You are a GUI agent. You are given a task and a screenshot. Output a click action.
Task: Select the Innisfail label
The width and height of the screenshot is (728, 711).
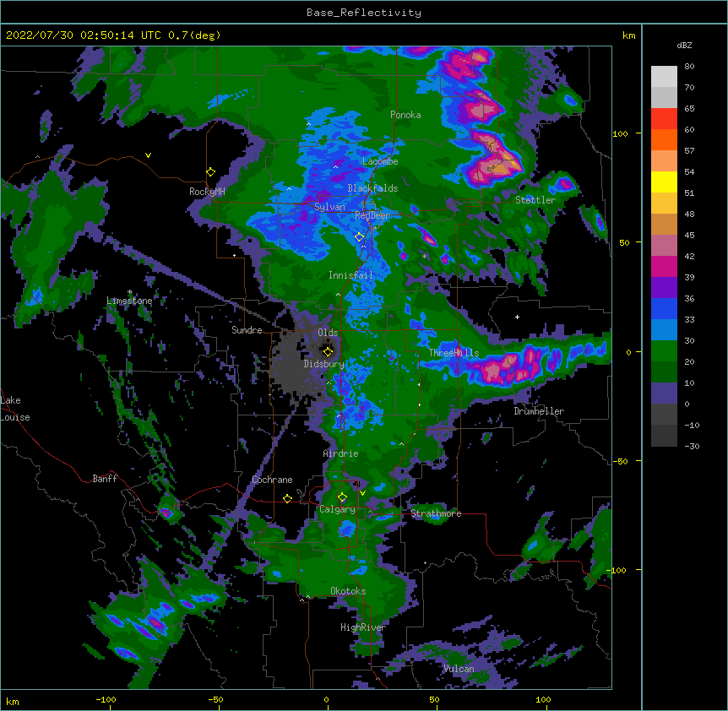click(x=350, y=275)
